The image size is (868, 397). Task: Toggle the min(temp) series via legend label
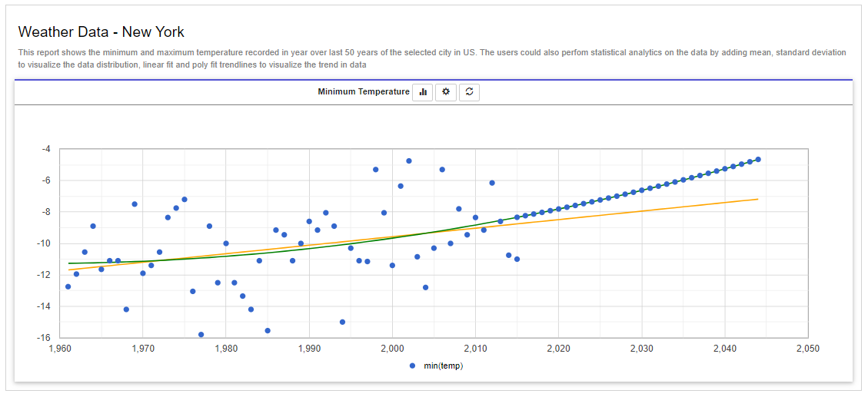point(443,366)
